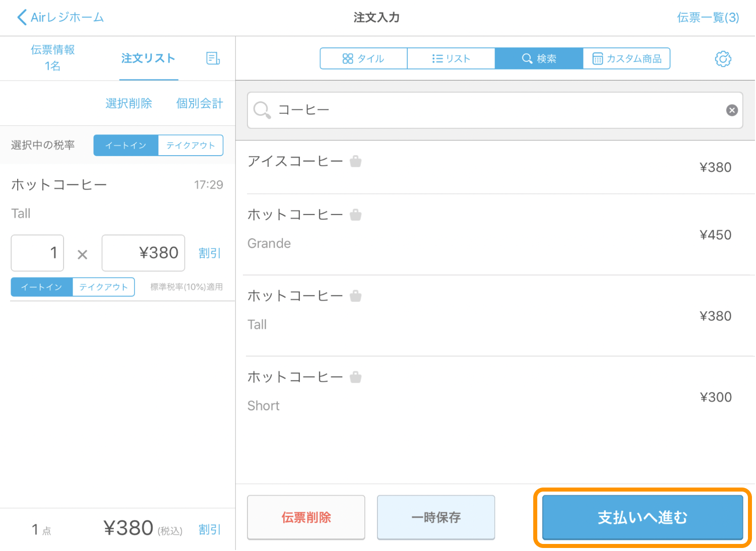Go back to Airレジホーム
Screen dimensions: 756x551
pos(60,18)
